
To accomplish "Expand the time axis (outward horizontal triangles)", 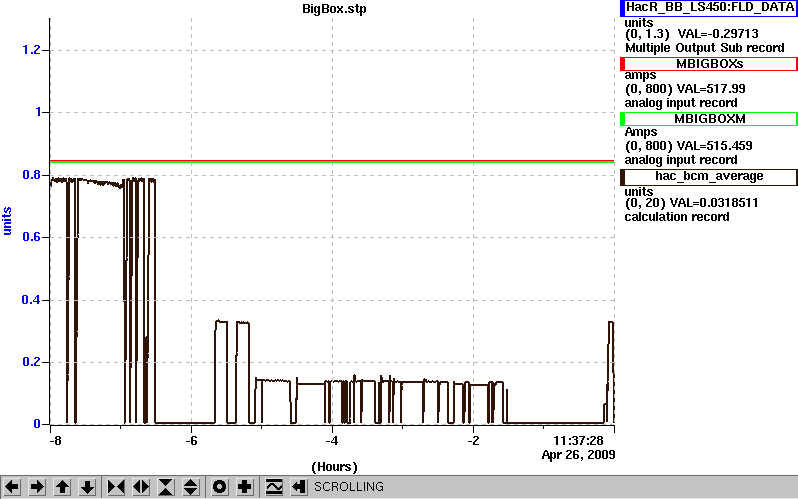I will click(x=141, y=487).
